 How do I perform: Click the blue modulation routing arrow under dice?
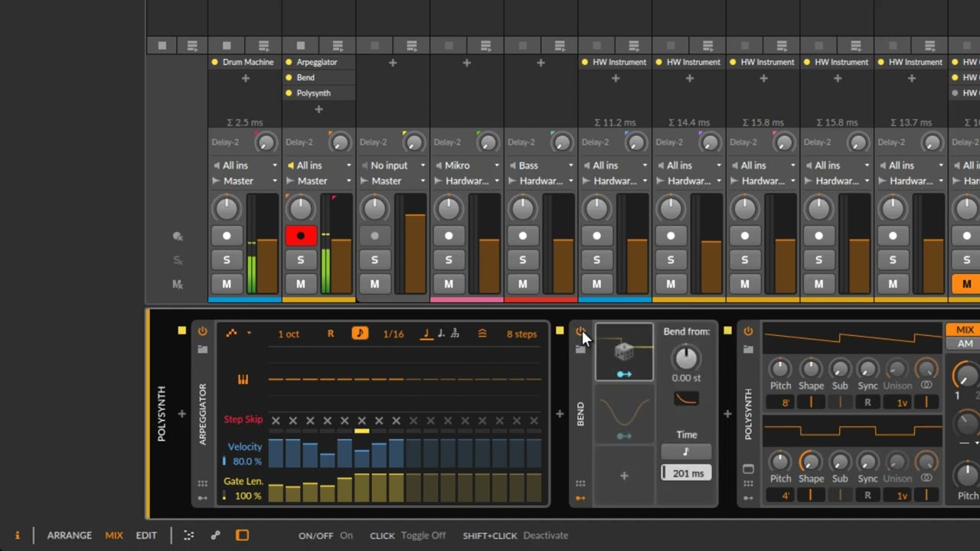coord(624,374)
